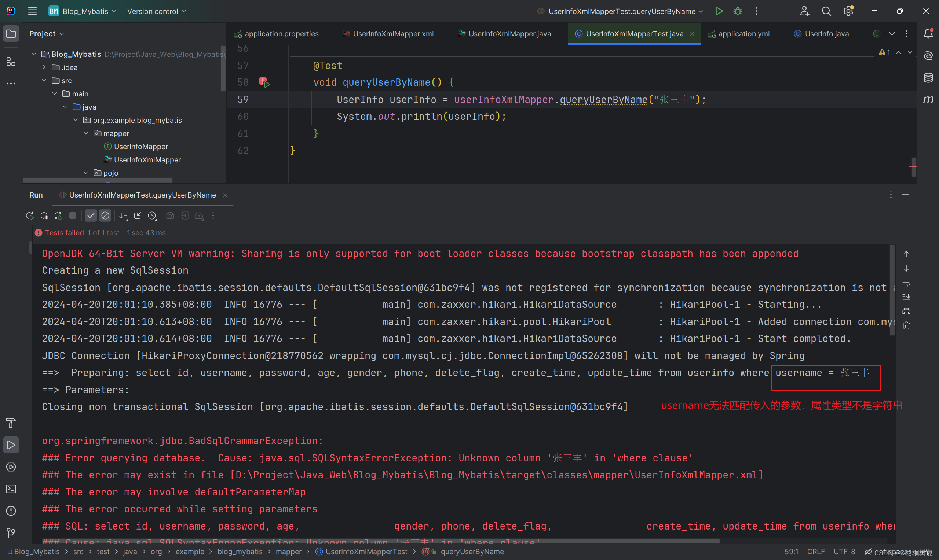Open UserInfoXmlMapper in project tree
The height and width of the screenshot is (560, 939).
coord(147,160)
